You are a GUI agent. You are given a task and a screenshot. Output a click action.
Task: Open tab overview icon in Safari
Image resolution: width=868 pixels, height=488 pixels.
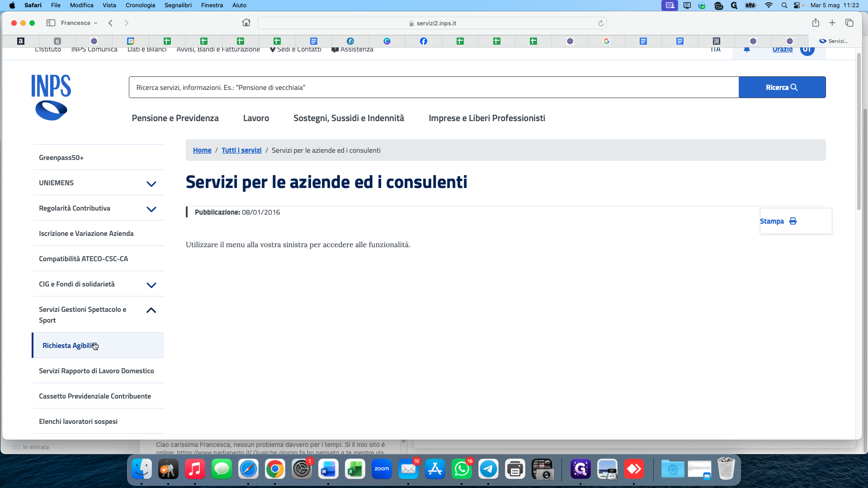pos(849,23)
